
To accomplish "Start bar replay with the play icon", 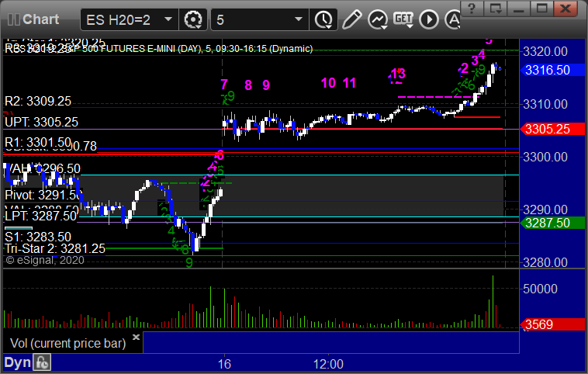I will tap(429, 19).
